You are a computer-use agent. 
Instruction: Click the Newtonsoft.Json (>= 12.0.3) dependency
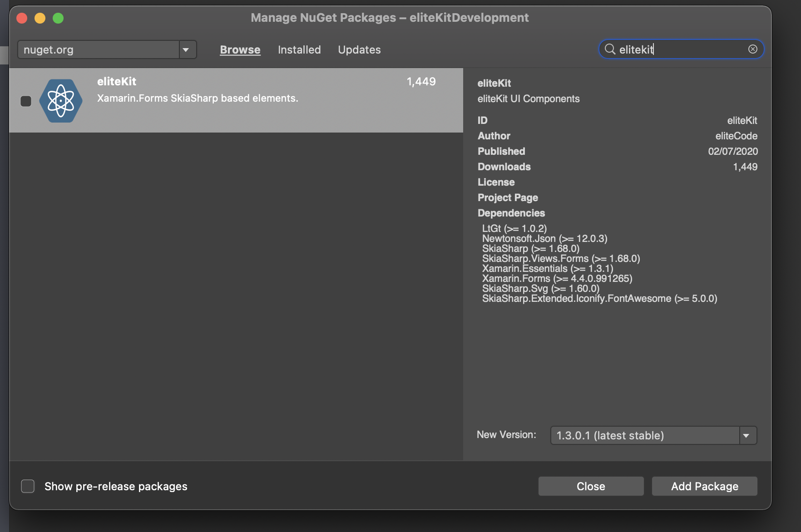click(x=545, y=238)
